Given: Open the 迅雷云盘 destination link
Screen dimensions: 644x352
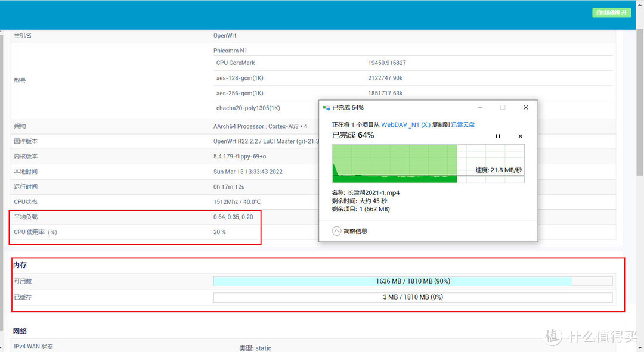Looking at the screenshot, I should (x=463, y=124).
